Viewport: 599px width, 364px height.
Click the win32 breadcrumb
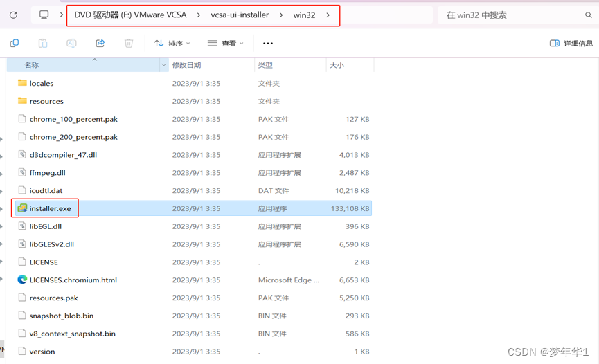tap(304, 15)
